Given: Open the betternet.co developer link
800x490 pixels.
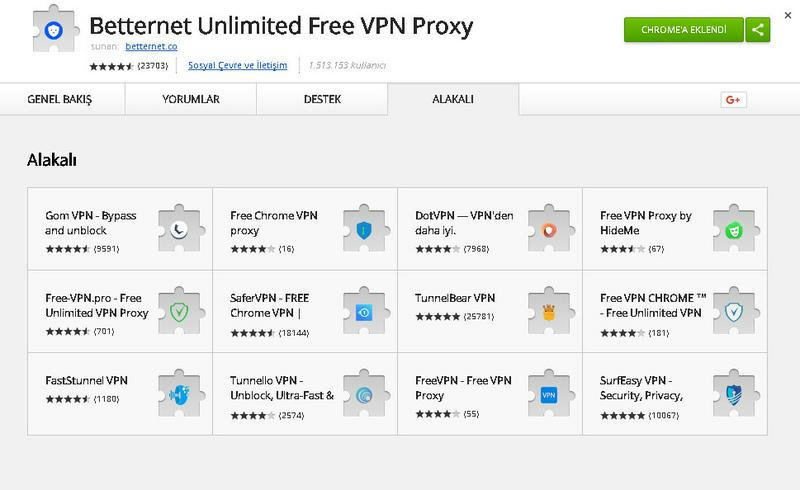Looking at the screenshot, I should coord(151,46).
